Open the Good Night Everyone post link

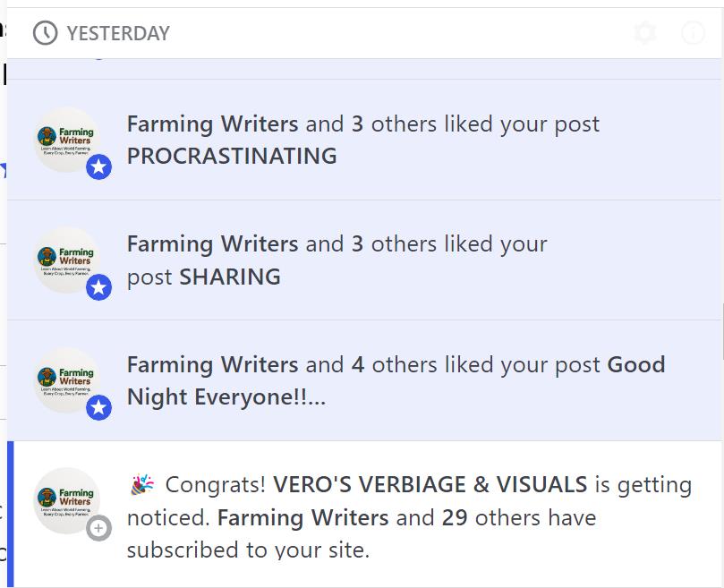coord(396,380)
